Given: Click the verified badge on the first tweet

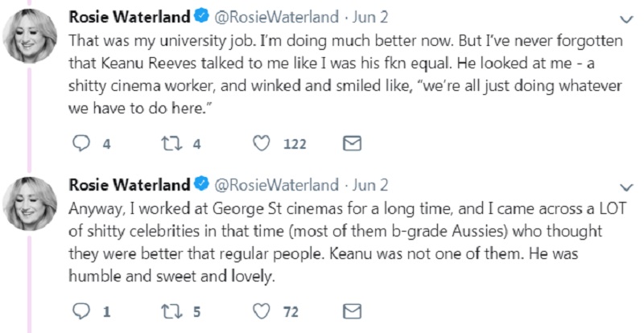Looking at the screenshot, I should 201,17.
